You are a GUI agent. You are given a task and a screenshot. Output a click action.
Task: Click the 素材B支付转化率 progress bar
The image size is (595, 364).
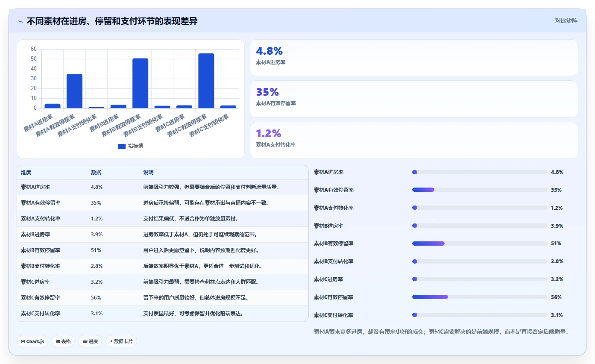480,261
